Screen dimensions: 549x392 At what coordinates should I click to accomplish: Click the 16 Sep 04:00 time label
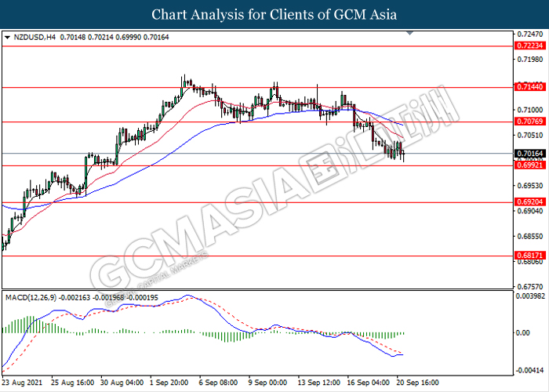click(368, 383)
